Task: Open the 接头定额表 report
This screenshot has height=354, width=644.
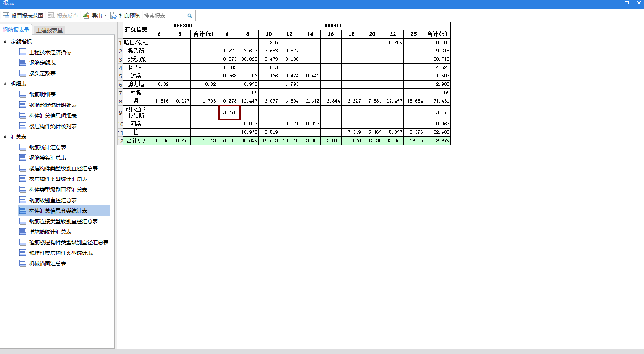Action: coord(42,73)
